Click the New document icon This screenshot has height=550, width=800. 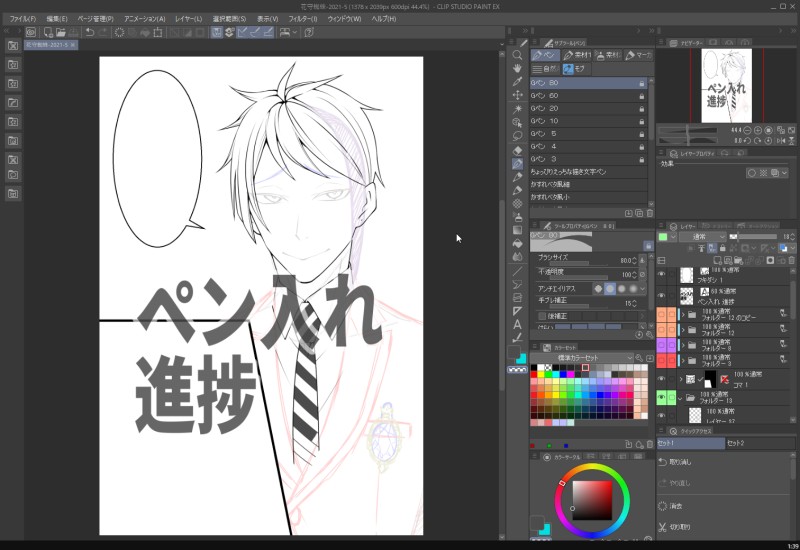(48, 32)
